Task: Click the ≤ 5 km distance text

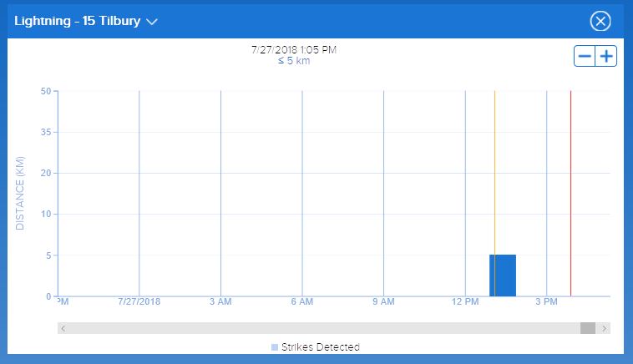Action: (293, 61)
